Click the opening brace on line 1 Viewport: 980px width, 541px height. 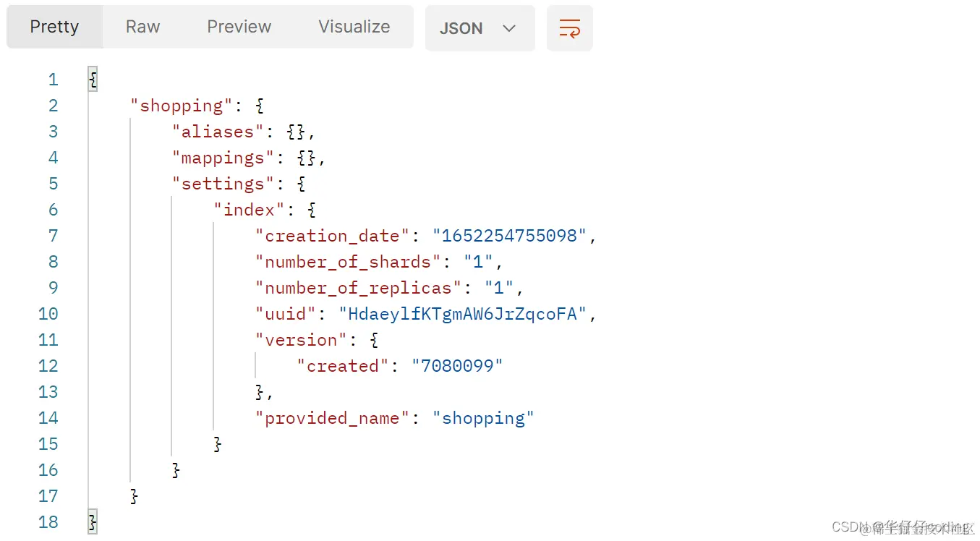tap(93, 80)
